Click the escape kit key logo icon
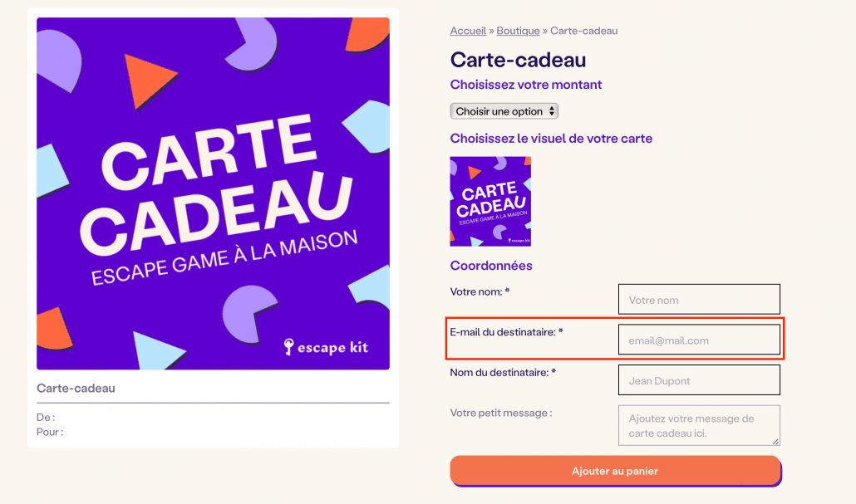Viewport: 856px width, 504px height. tap(288, 346)
